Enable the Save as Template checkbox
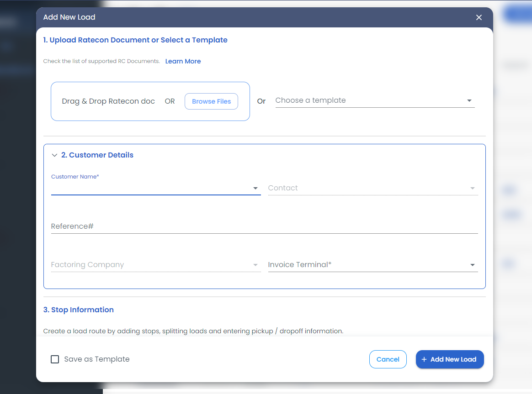Image resolution: width=532 pixels, height=394 pixels. (x=55, y=359)
